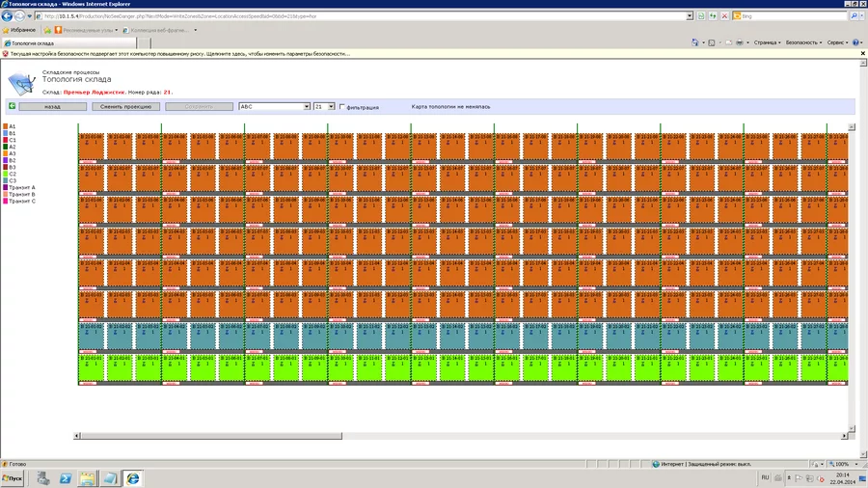
Task: Expand the Рекомендуемые узлы dropdown
Action: (117, 30)
